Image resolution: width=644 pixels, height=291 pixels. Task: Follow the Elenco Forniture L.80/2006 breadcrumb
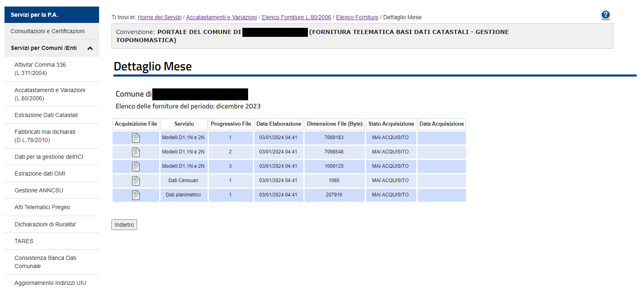point(296,17)
